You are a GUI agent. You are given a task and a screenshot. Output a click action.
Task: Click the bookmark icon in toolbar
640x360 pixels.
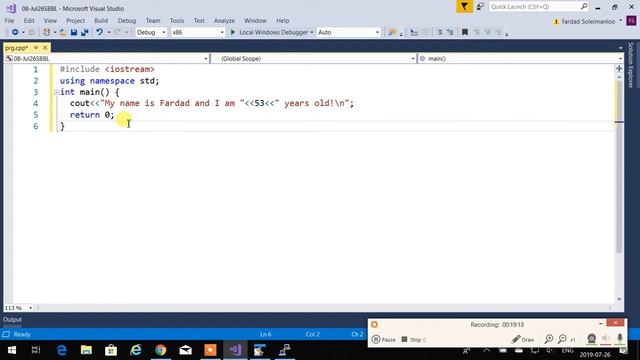(x=464, y=32)
